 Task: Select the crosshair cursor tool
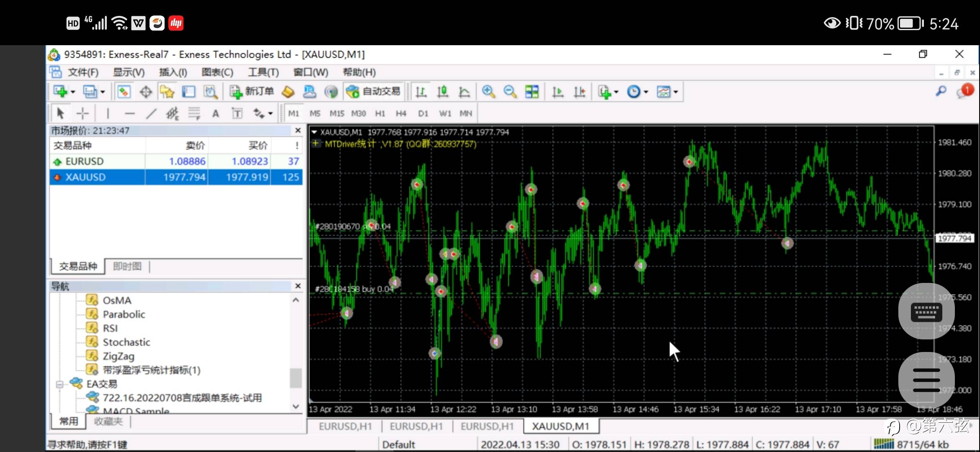click(x=83, y=113)
